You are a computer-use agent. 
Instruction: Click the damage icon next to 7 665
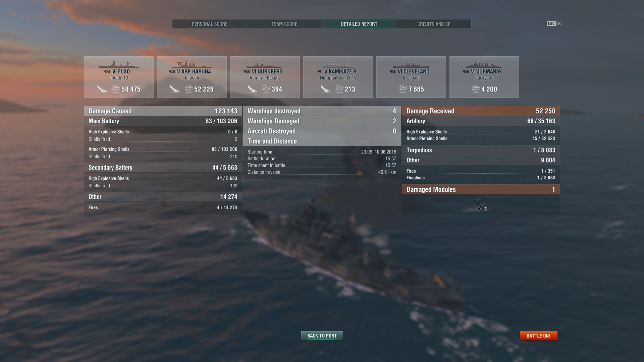(x=403, y=89)
